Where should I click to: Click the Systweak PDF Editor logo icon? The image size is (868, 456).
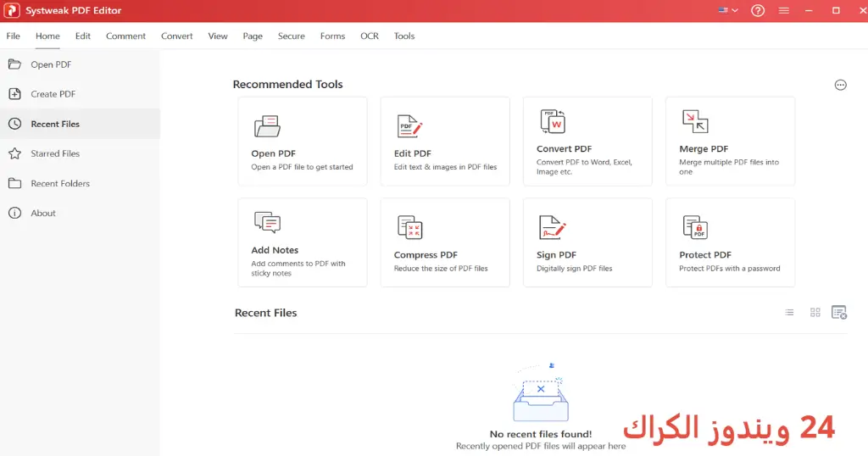click(12, 10)
